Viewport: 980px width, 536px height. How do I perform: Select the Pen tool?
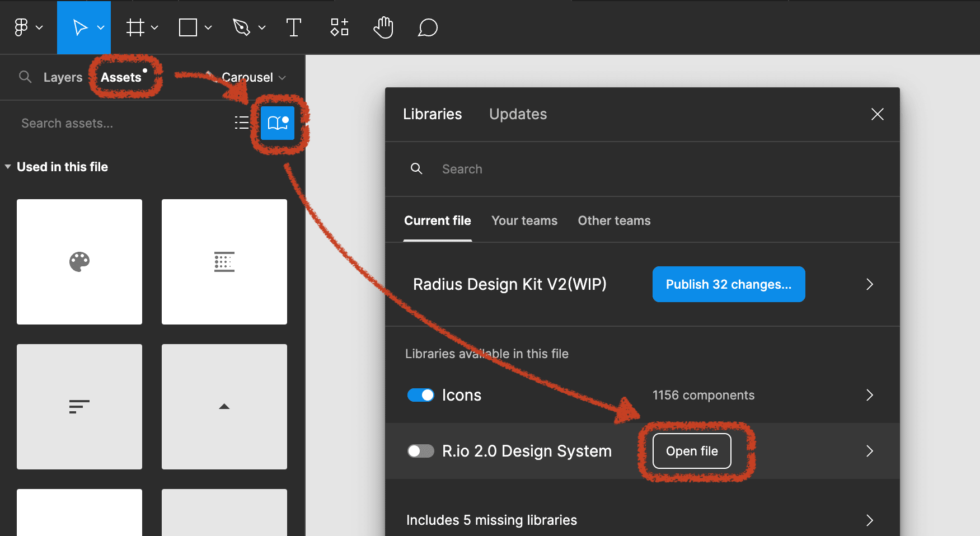[241, 27]
